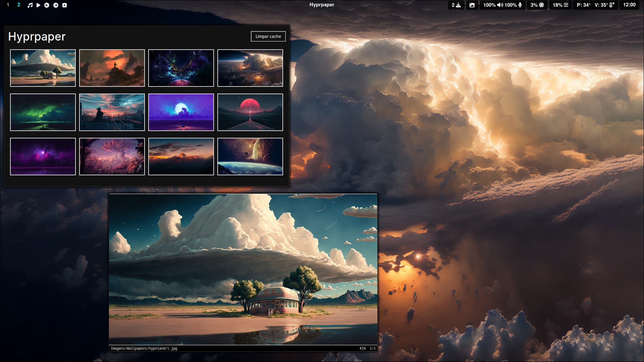The image size is (644, 362).
Task: Click the square X stop icon
Action: (65, 5)
